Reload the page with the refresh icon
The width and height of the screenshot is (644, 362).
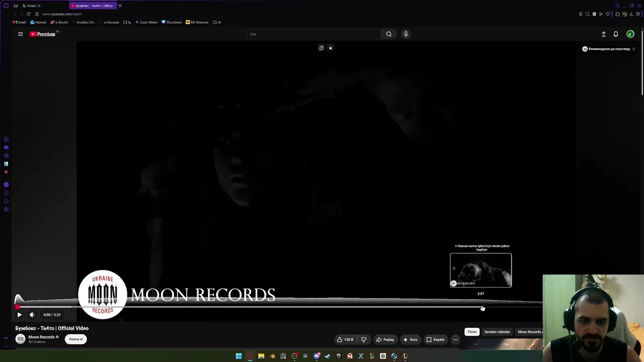tap(29, 14)
